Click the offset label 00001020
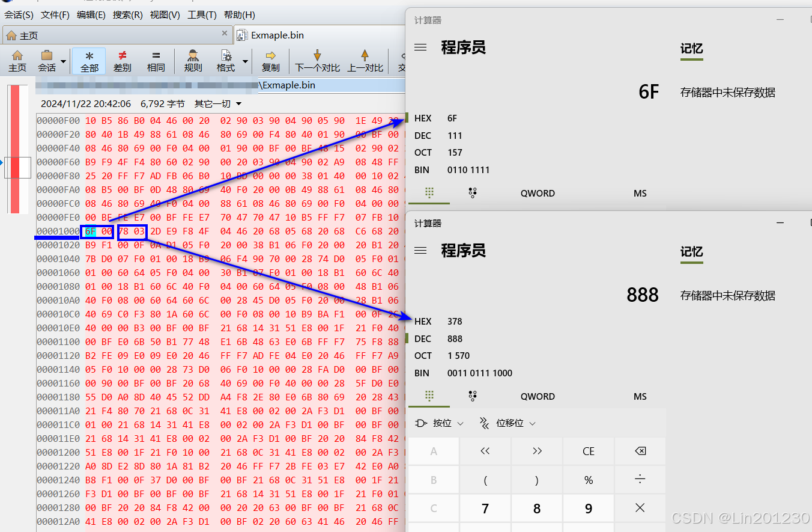The image size is (812, 532). tap(58, 245)
